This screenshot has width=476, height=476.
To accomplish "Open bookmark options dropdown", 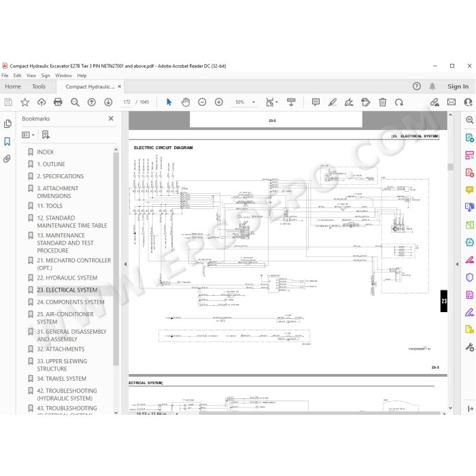I will click(x=28, y=135).
